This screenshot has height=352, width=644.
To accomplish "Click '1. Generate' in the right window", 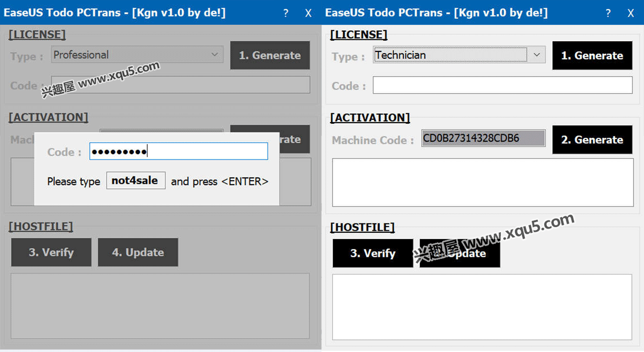I will (x=592, y=55).
